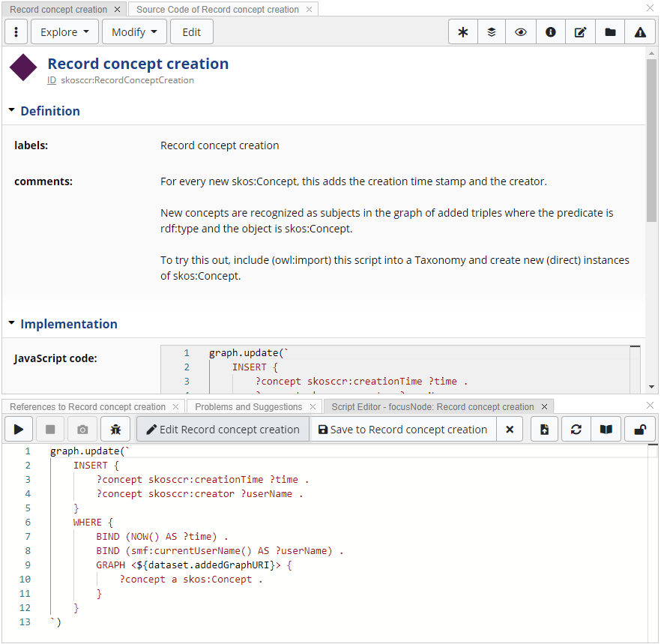
Task: Toggle Edit Record concept creation mode
Action: (223, 429)
